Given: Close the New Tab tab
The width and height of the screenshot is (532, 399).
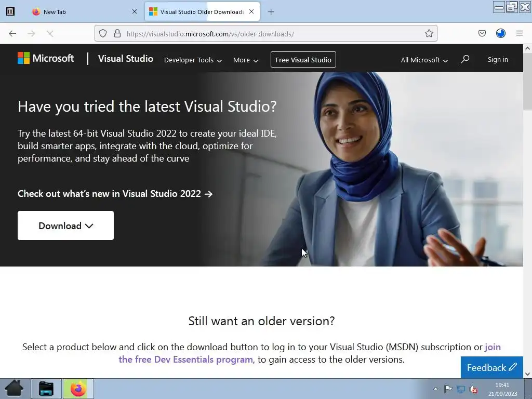Looking at the screenshot, I should 135,11.
